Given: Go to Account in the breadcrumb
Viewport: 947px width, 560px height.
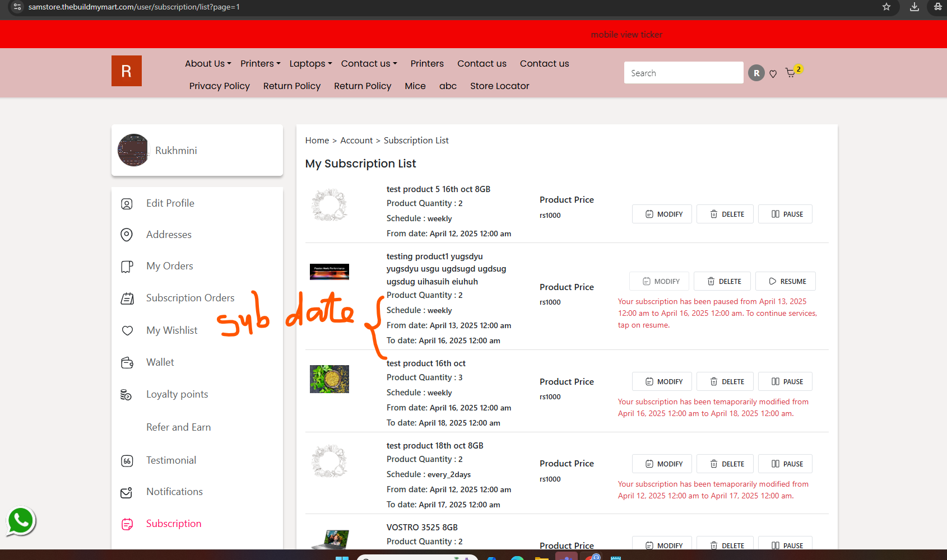Looking at the screenshot, I should point(356,141).
